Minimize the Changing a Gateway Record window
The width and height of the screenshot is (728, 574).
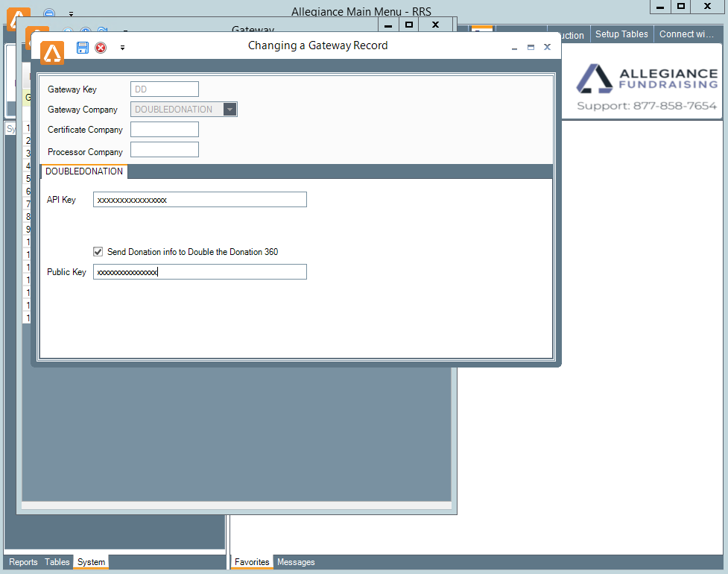click(x=514, y=48)
